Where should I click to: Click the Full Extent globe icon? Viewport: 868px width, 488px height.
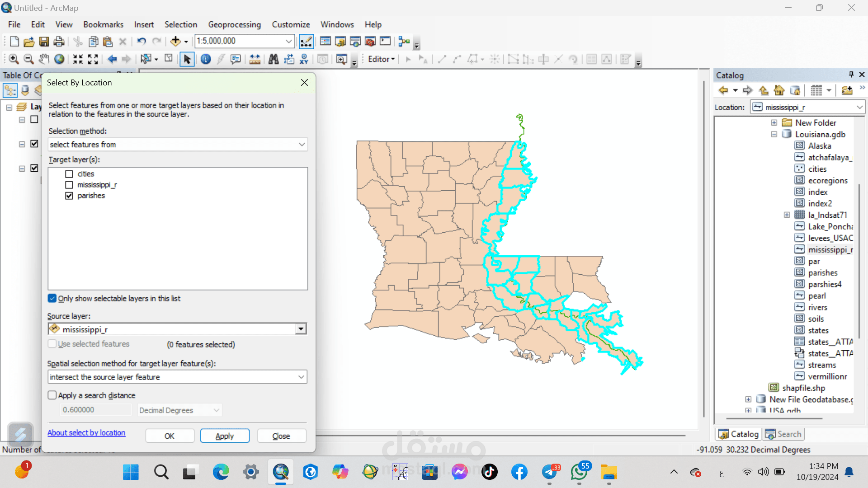[x=59, y=59]
